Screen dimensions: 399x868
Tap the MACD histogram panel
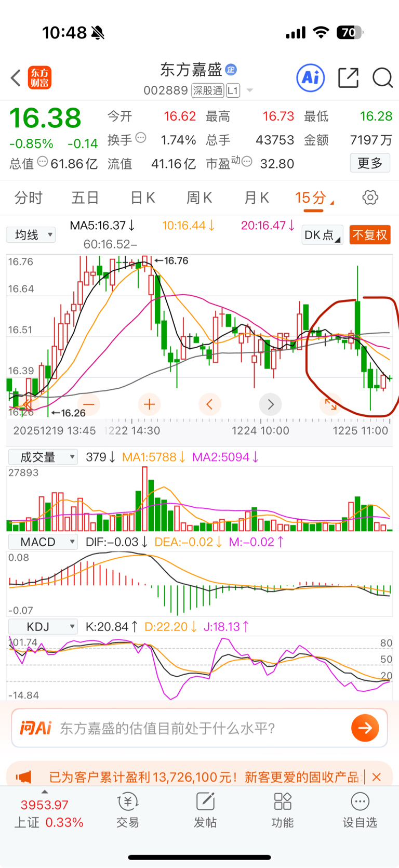199,584
